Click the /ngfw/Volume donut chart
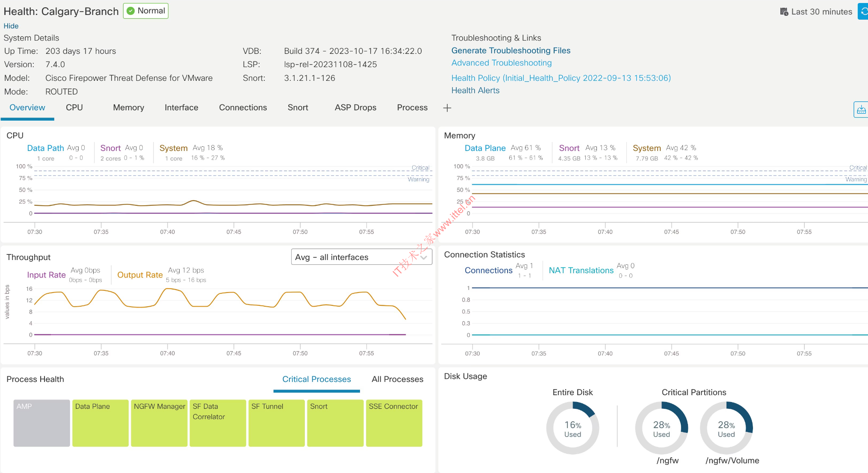Image resolution: width=868 pixels, height=473 pixels. coord(726,428)
